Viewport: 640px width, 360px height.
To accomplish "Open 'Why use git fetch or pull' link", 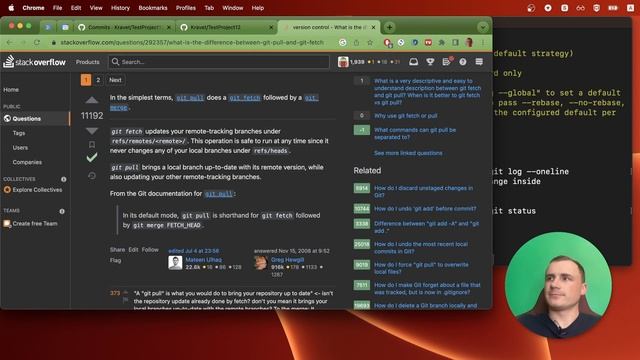I will pos(406,116).
